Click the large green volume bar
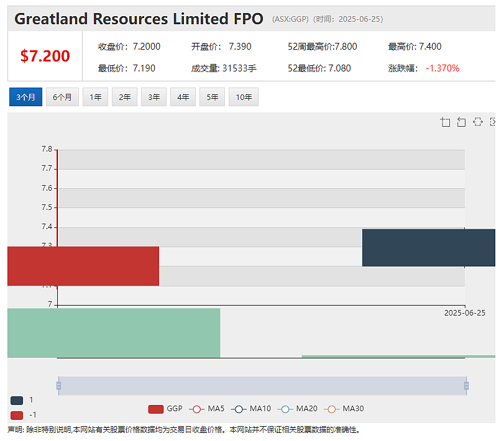Image resolution: width=504 pixels, height=441 pixels. (x=114, y=333)
